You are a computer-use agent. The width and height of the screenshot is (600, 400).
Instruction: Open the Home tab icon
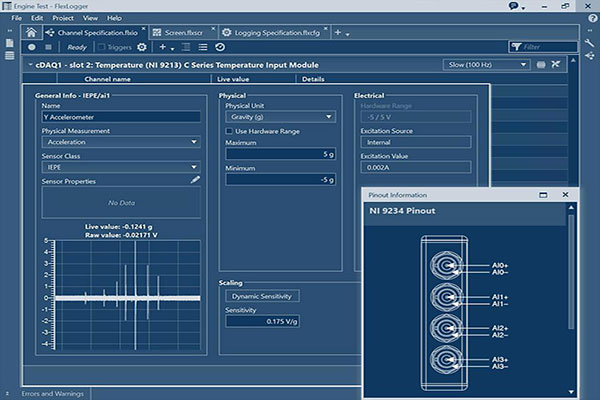coord(31,33)
